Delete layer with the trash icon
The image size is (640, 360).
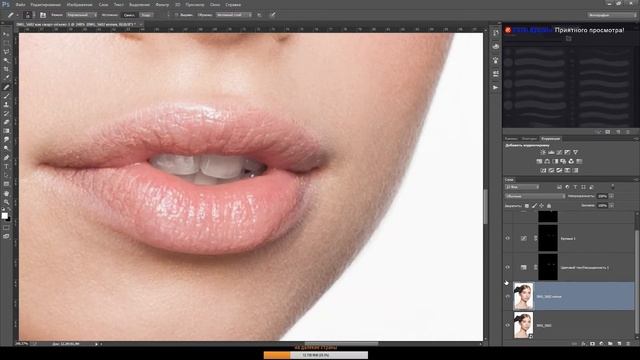tap(628, 344)
